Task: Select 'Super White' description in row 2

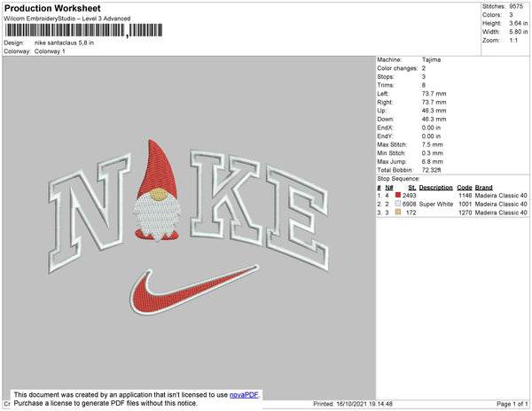Action: 436,204
